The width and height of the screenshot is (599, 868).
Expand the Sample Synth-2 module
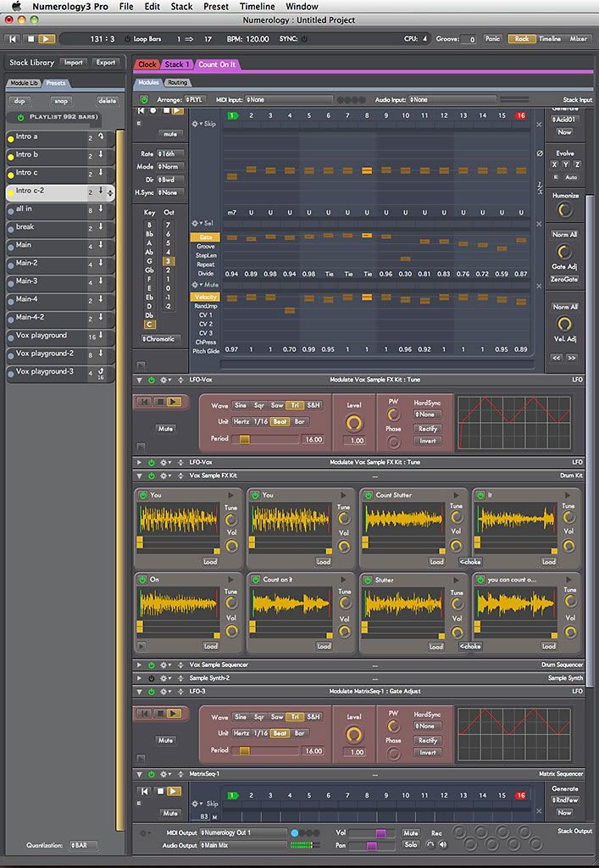point(140,678)
